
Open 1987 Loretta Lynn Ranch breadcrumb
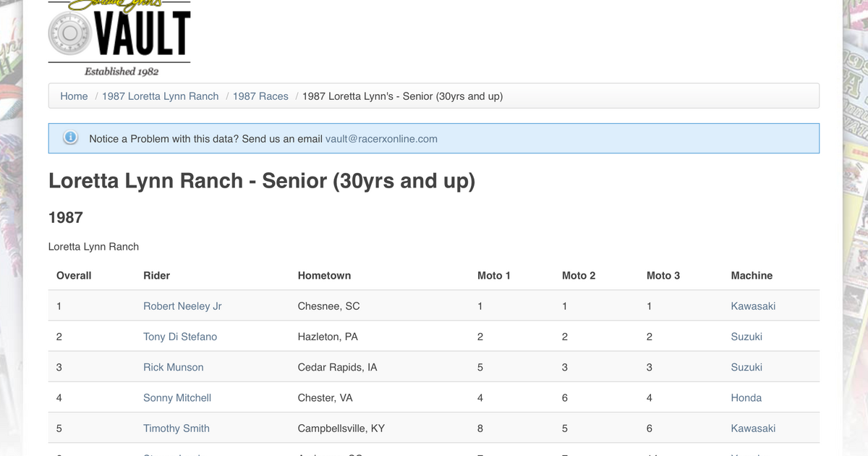pyautogui.click(x=160, y=96)
